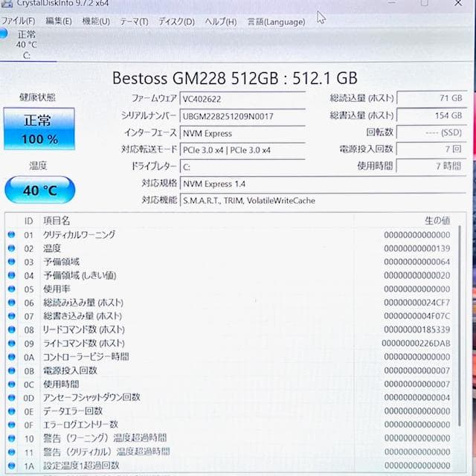Select the C: drive status tab at top

coord(27,45)
